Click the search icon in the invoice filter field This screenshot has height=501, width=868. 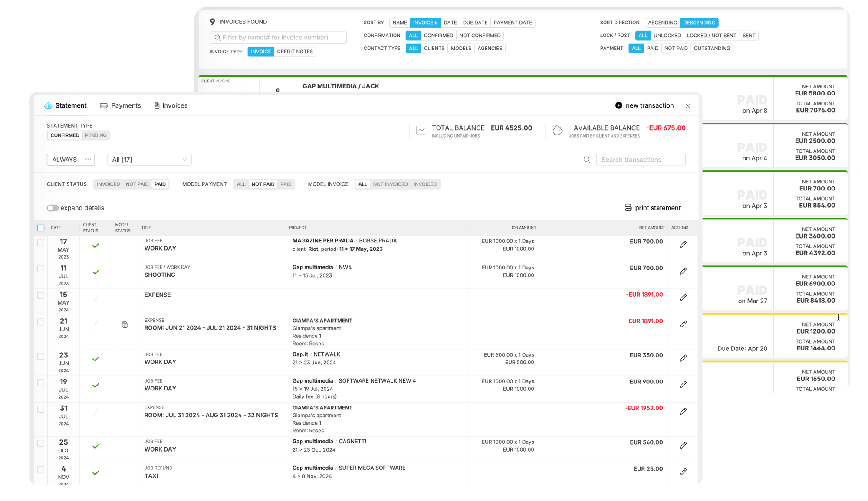(217, 37)
